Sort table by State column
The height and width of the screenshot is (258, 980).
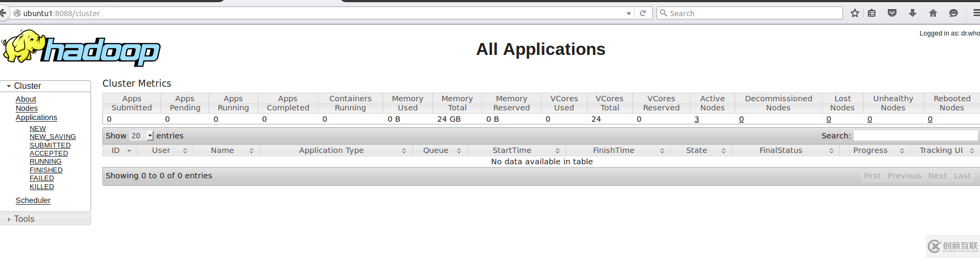click(696, 151)
